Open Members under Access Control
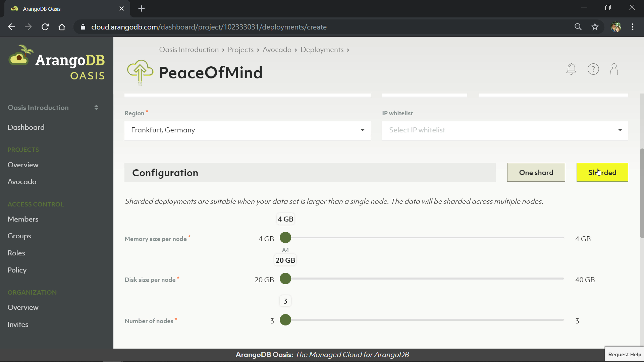Screen dimensions: 644x362 [x=23, y=219]
